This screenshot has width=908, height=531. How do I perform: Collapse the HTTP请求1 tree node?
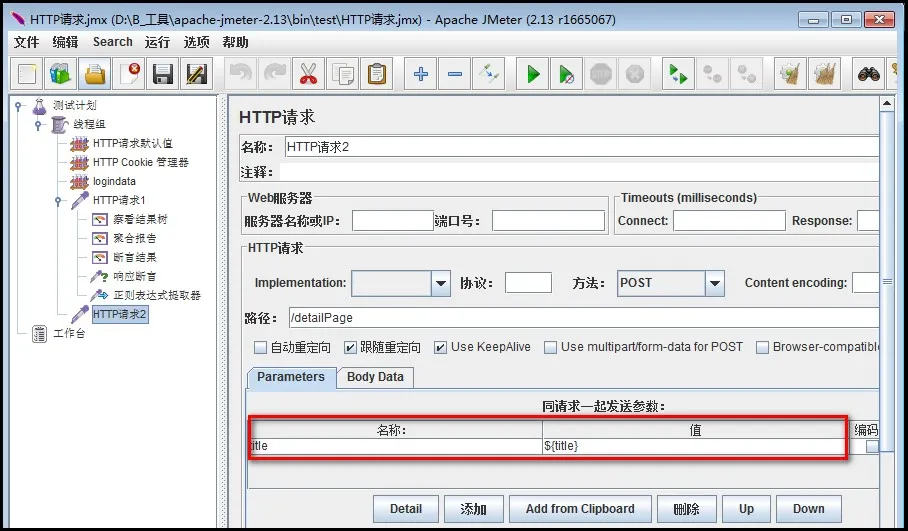pos(58,201)
